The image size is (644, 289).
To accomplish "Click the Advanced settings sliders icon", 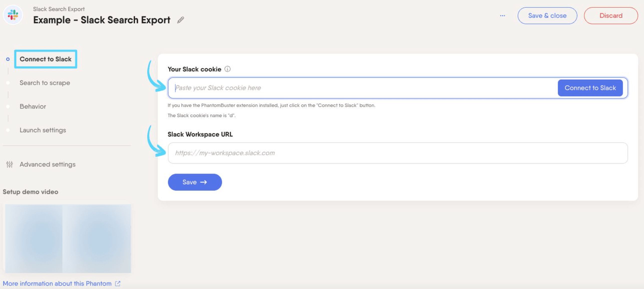I will click(x=9, y=164).
